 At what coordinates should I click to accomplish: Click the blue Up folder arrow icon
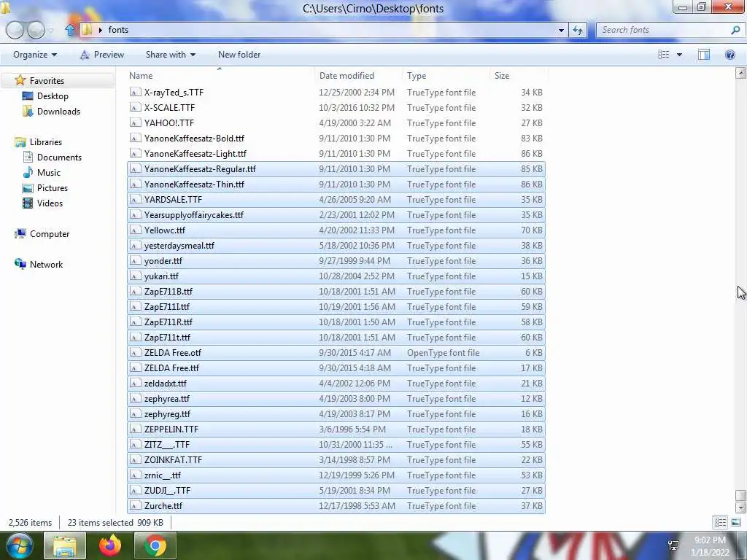[70, 30]
